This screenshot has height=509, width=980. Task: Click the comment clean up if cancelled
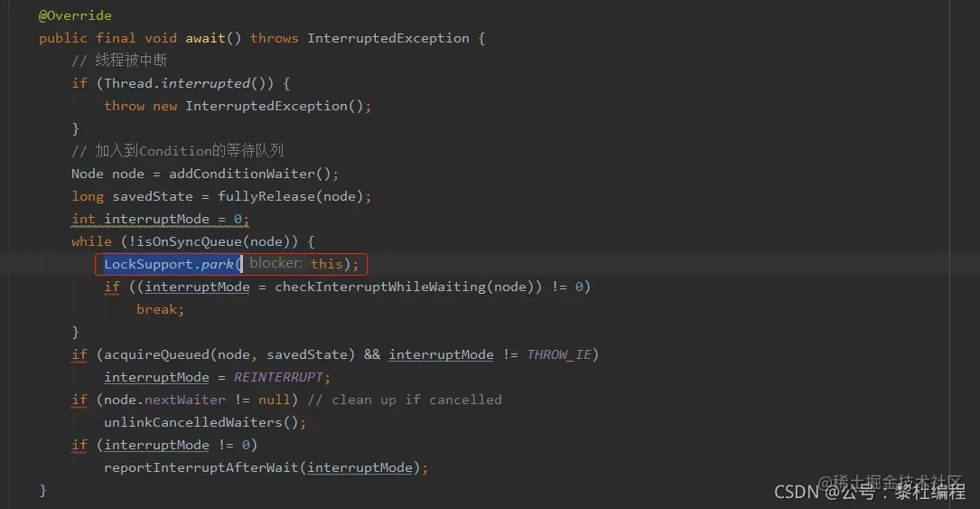[405, 400]
